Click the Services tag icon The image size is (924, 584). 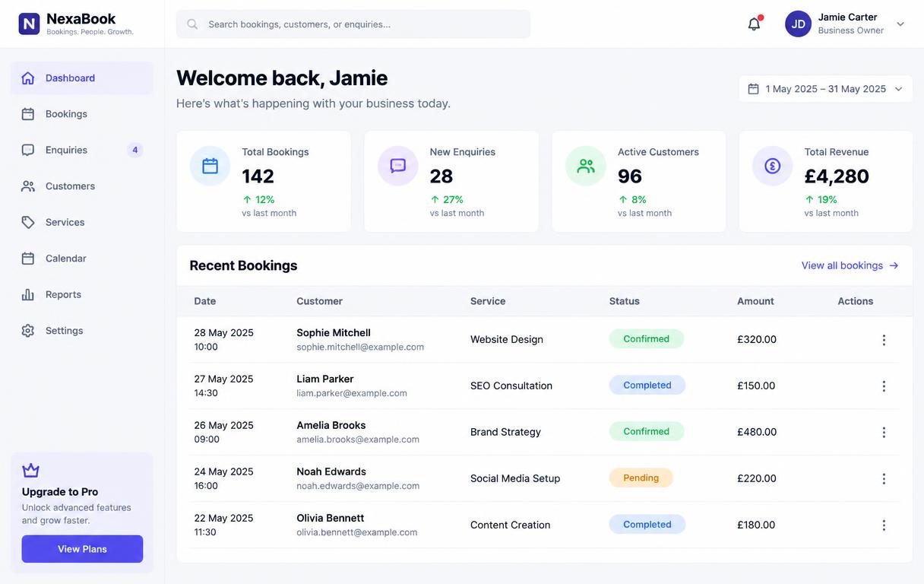pos(28,222)
